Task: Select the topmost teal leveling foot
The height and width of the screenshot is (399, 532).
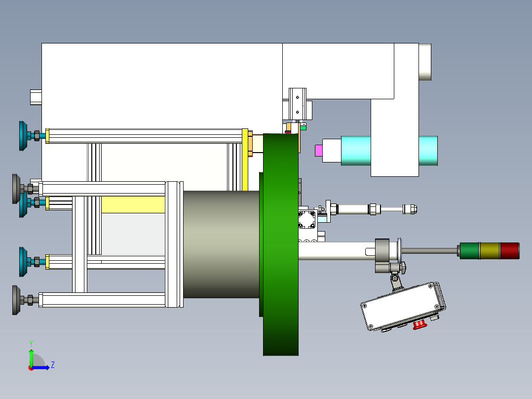Action: pos(23,136)
